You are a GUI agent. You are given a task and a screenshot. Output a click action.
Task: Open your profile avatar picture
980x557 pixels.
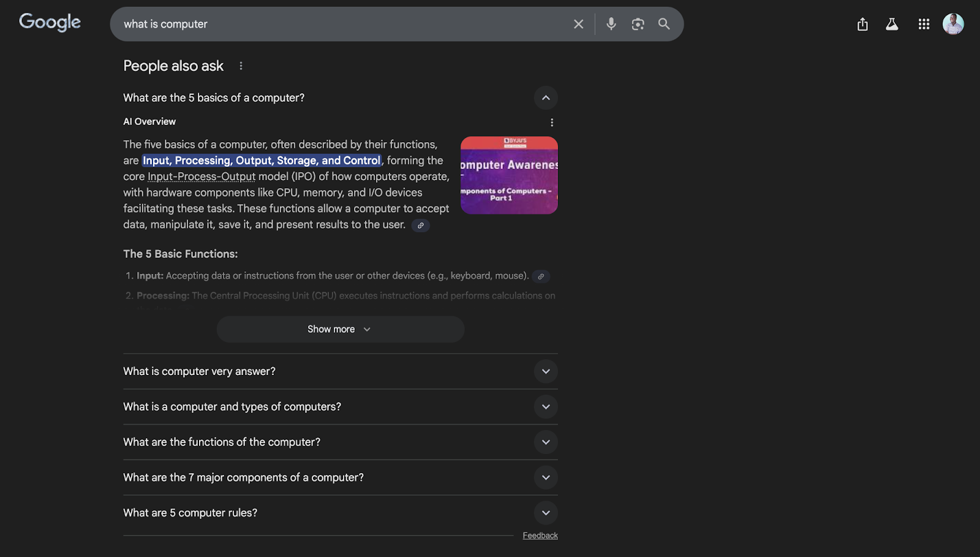click(953, 24)
